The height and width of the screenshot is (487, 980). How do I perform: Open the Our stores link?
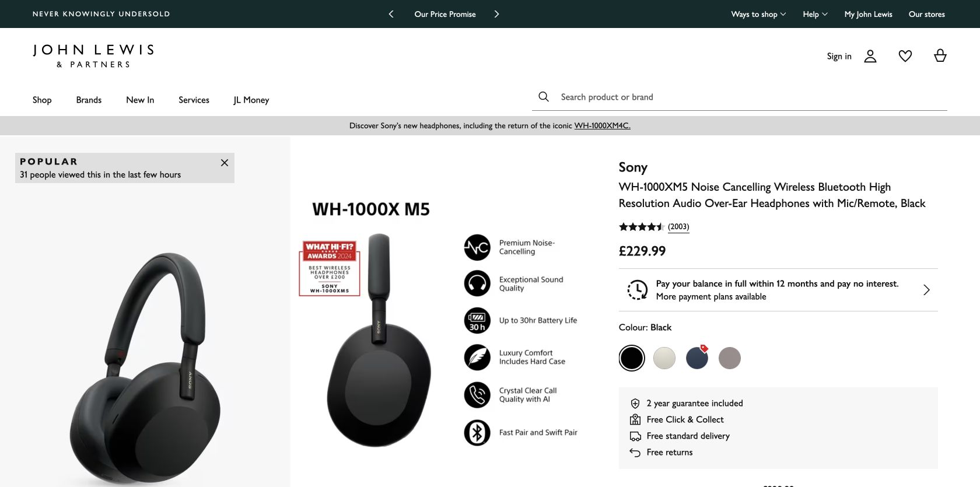coord(926,14)
